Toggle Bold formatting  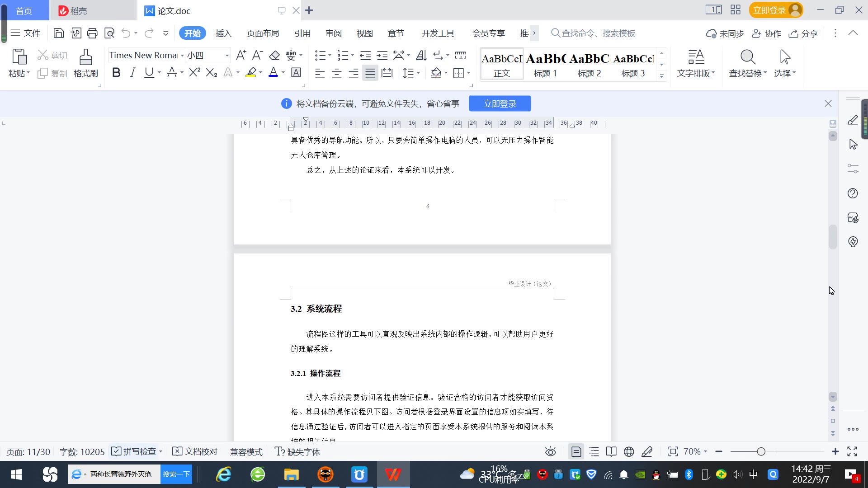(116, 72)
